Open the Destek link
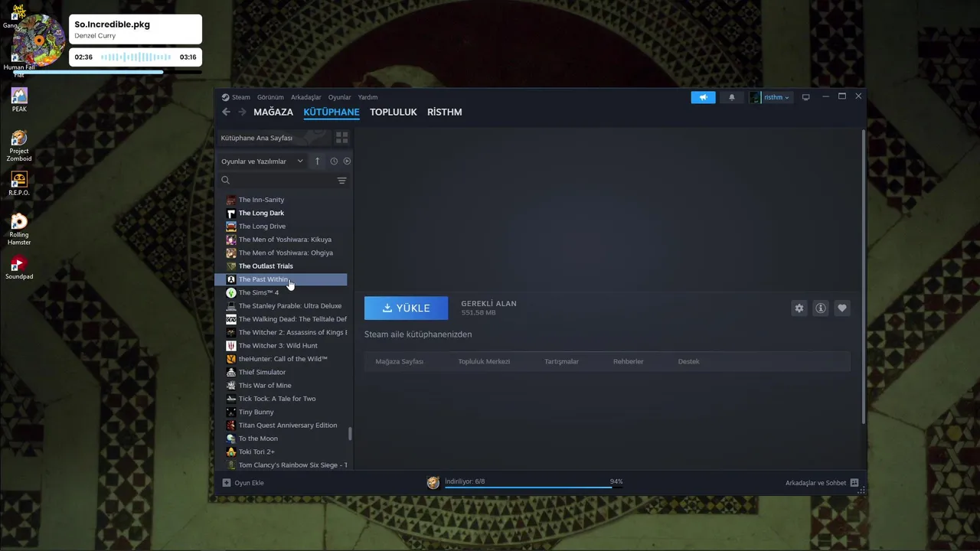This screenshot has height=551, width=980. click(688, 361)
